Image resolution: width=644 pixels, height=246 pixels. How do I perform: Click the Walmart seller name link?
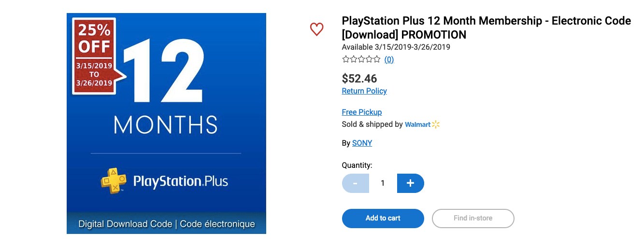(x=417, y=124)
